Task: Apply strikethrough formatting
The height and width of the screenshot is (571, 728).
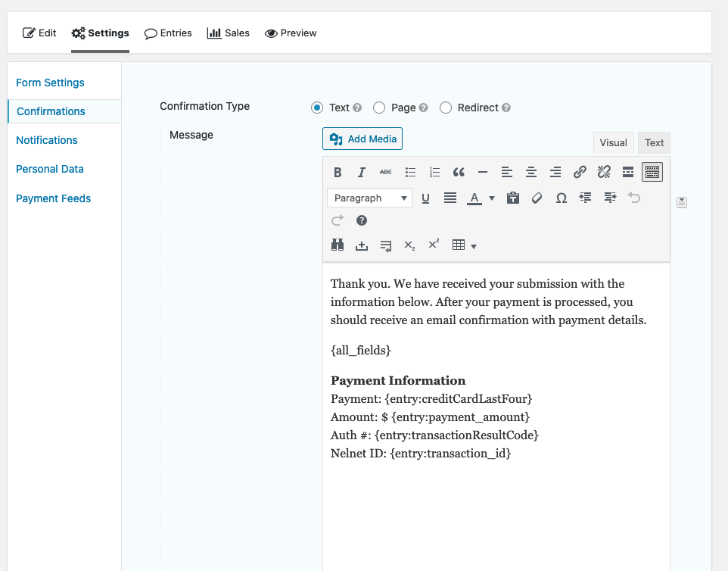Action: 385,173
